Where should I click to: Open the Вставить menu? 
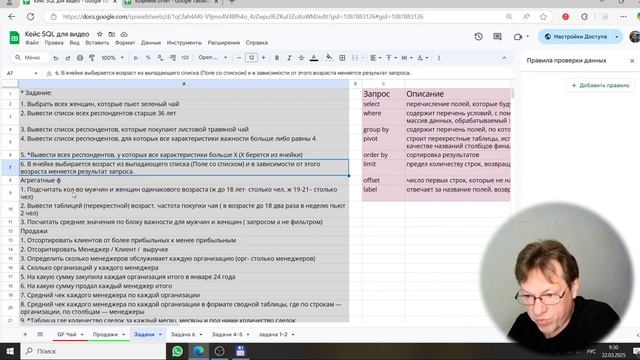click(97, 43)
